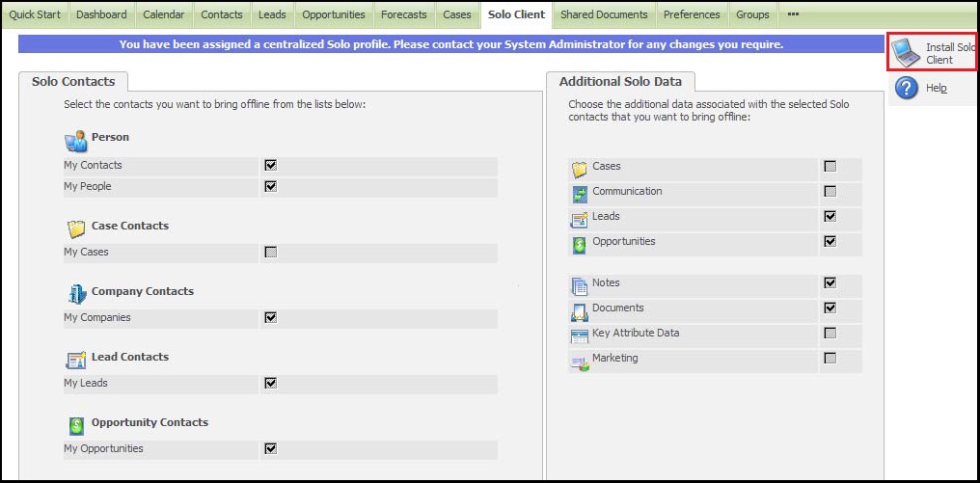The image size is (980, 483).
Task: Toggle the My Companies checkbox
Action: pyautogui.click(x=271, y=317)
